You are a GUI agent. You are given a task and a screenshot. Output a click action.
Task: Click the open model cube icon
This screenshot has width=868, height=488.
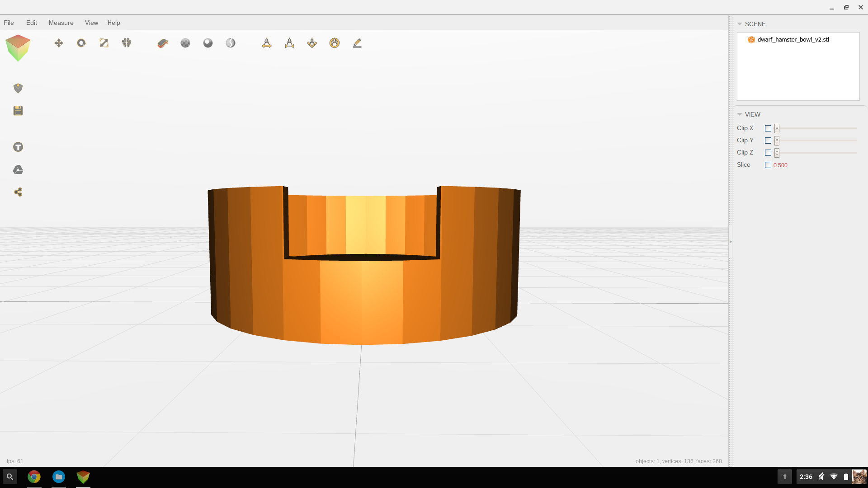pyautogui.click(x=18, y=88)
